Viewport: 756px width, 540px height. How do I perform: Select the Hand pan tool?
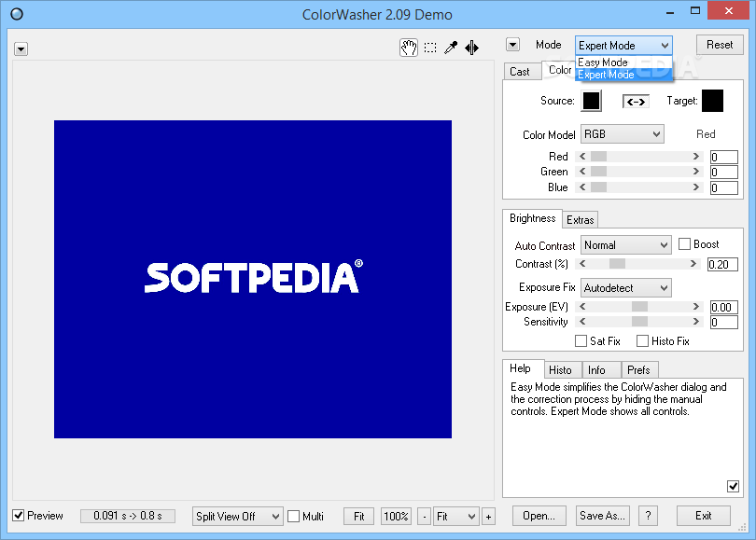[x=409, y=48]
